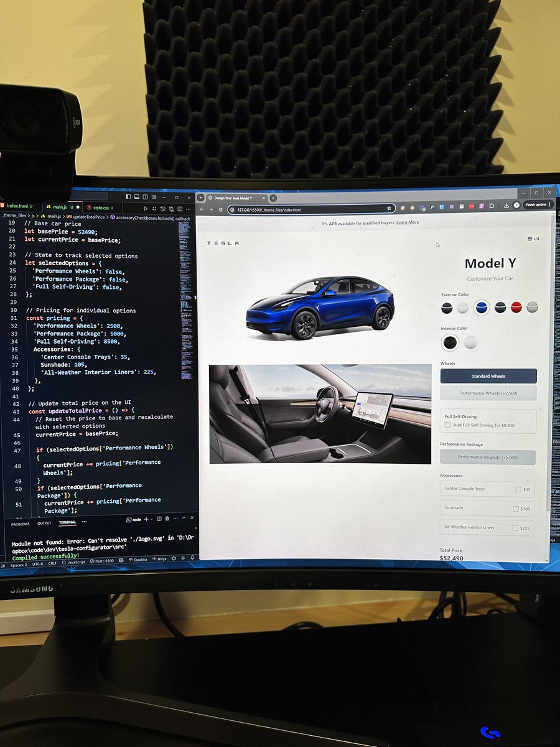Change encoding via UTF-8 status item
This screenshot has width=560, height=747.
point(37,563)
